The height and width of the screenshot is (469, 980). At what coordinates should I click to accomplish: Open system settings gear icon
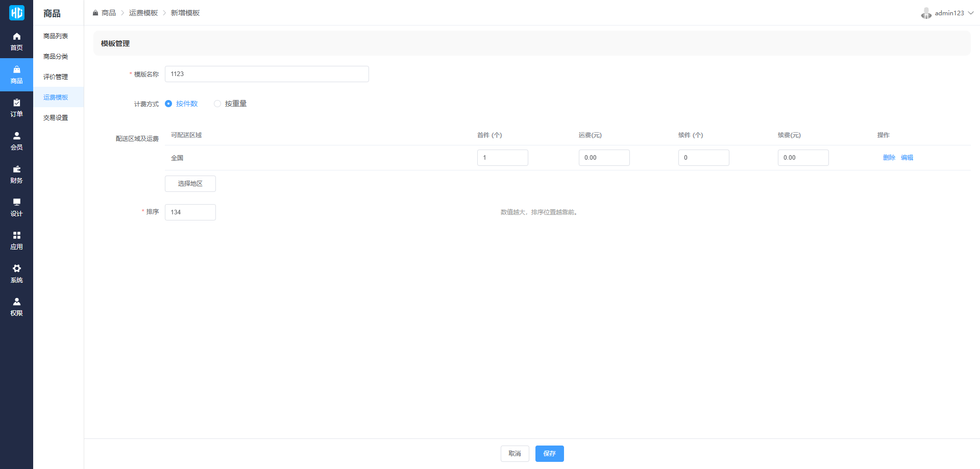pos(16,269)
